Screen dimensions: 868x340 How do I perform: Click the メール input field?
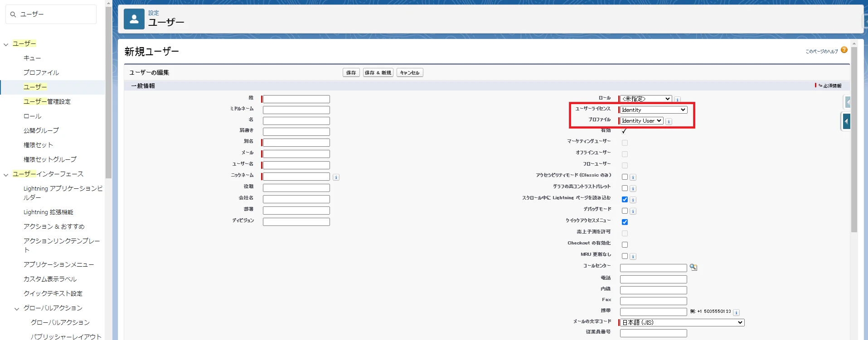pyautogui.click(x=296, y=154)
